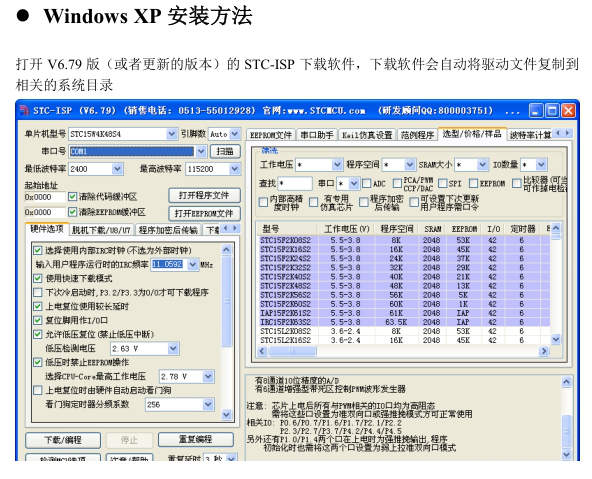Check the PCA/PWM CCP/DAC filter checkbox
Viewport: 592px width, 479px height.
click(x=397, y=183)
